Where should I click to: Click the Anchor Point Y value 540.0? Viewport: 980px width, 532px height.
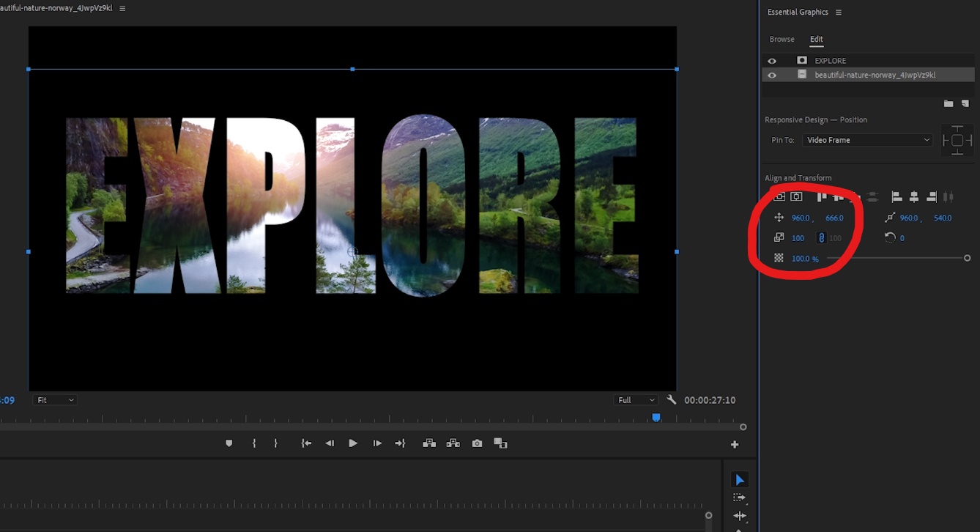pos(943,218)
